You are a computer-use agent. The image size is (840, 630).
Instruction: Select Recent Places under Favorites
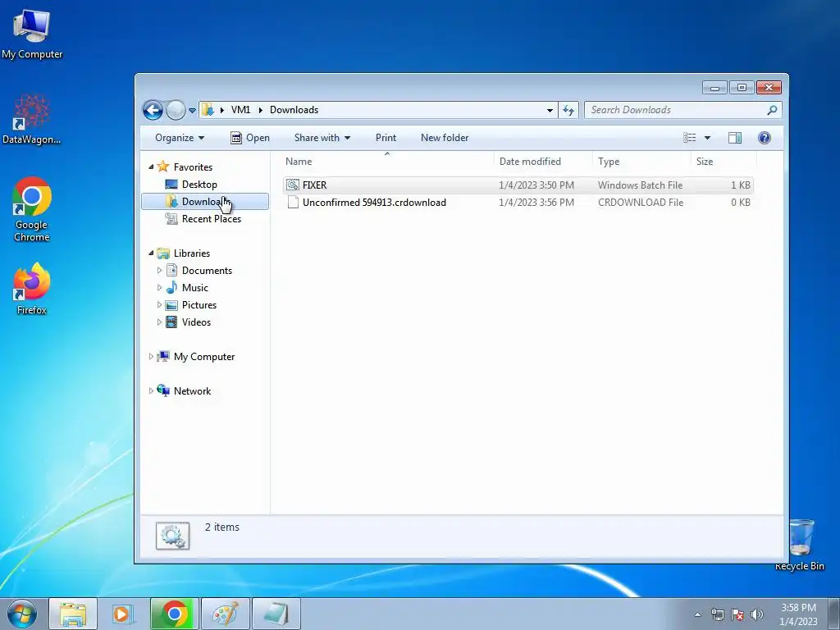[211, 218]
